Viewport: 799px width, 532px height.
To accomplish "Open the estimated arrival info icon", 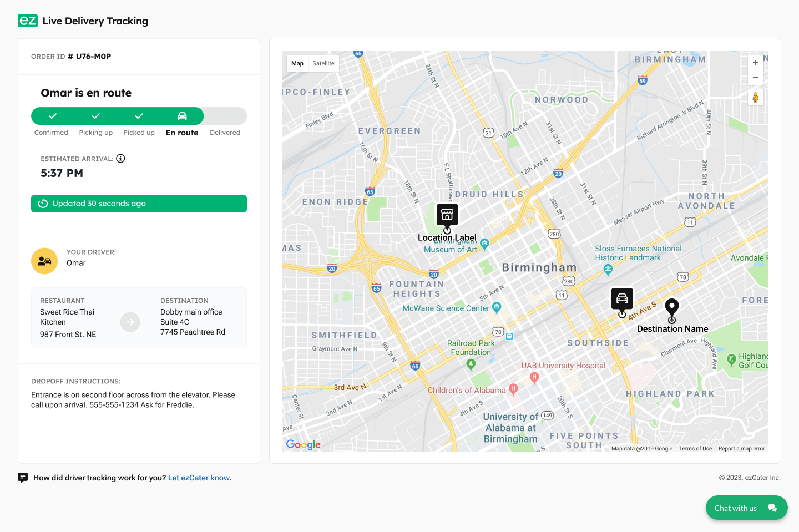I will 120,159.
